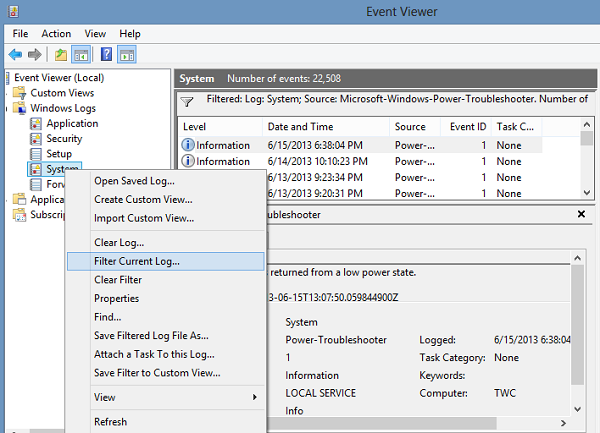Click the Forward arrow toolbar icon
Screen dimensions: 600x433
[x=36, y=54]
